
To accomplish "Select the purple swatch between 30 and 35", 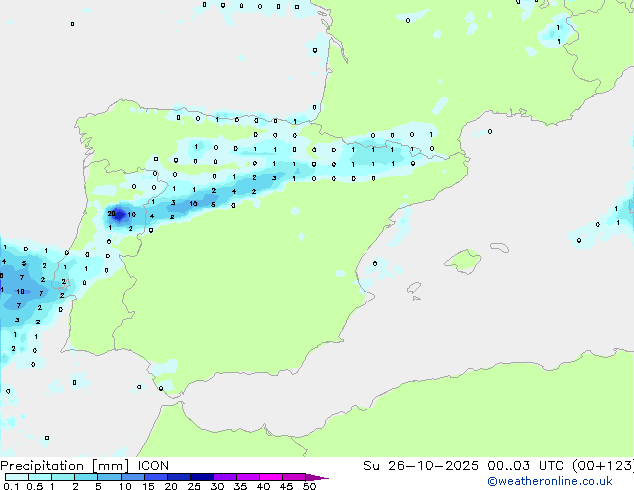I will pos(225,477).
